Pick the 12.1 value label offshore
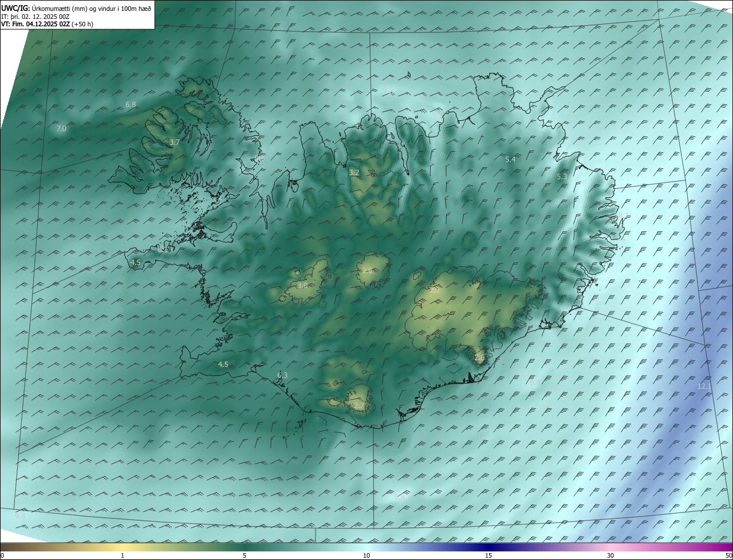Screen dimensions: 733x560 pos(704,387)
